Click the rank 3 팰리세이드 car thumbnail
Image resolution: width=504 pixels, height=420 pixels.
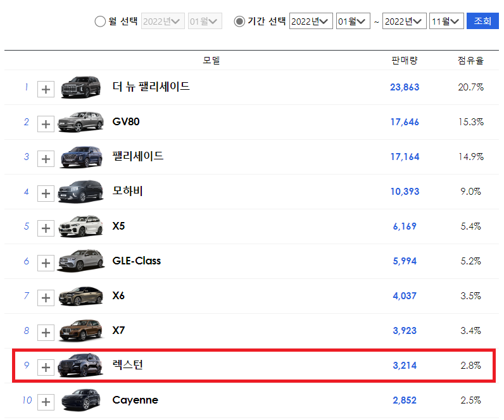(x=81, y=157)
